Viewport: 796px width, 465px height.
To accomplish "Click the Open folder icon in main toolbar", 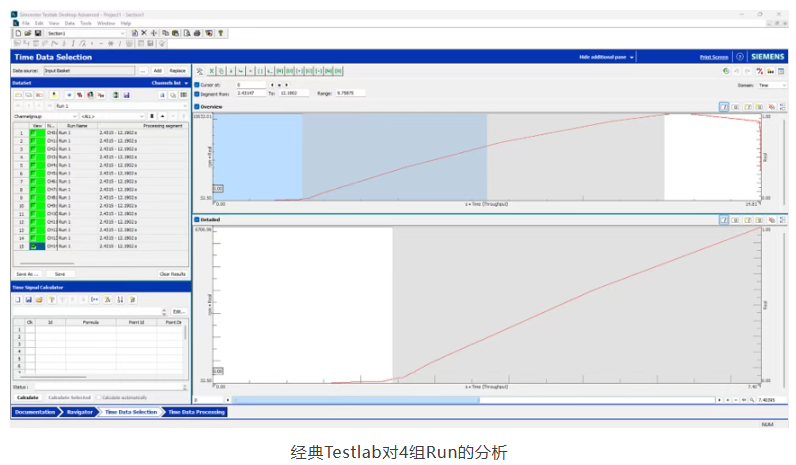I will click(x=28, y=33).
